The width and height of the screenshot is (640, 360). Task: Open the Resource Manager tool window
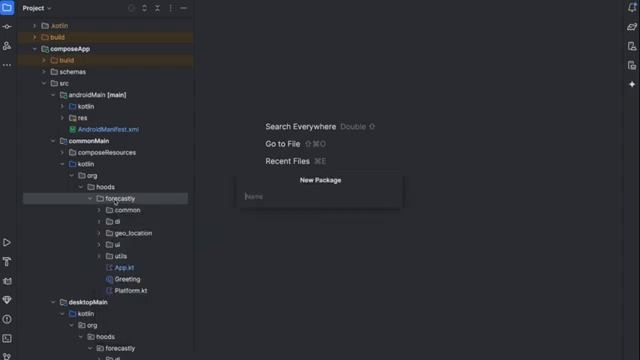click(7, 46)
